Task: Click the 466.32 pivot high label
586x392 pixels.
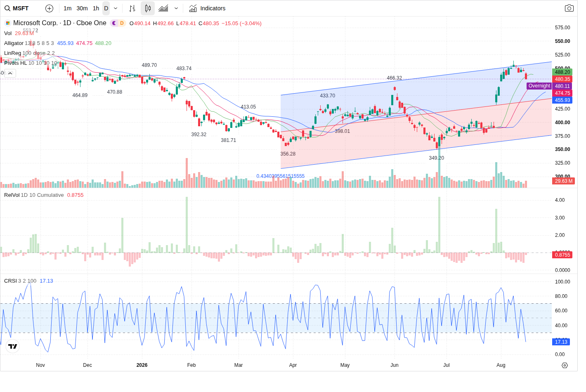Action: pos(395,78)
